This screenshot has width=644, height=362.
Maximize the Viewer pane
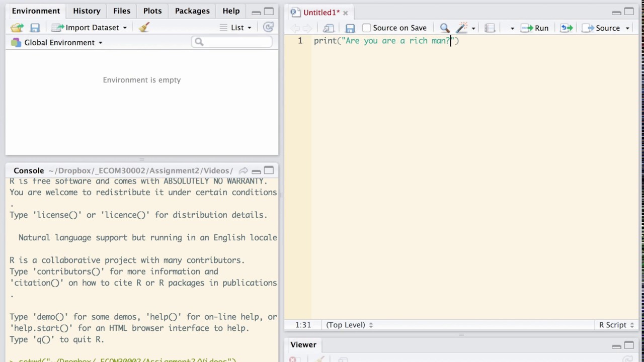tap(629, 345)
